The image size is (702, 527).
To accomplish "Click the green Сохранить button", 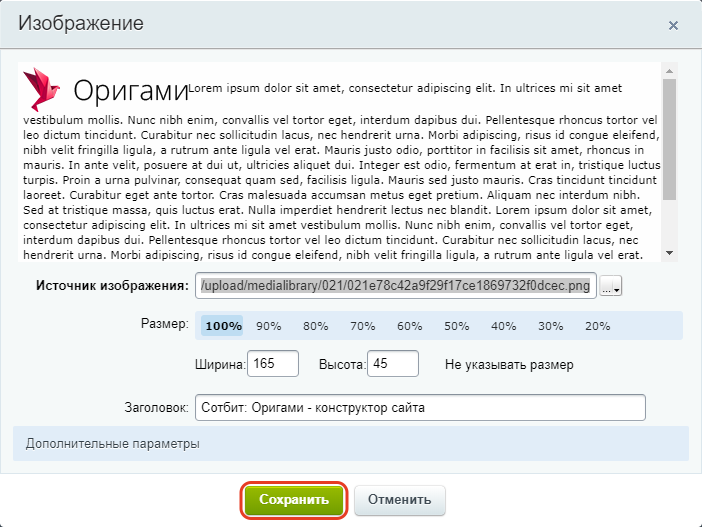I will [x=294, y=500].
